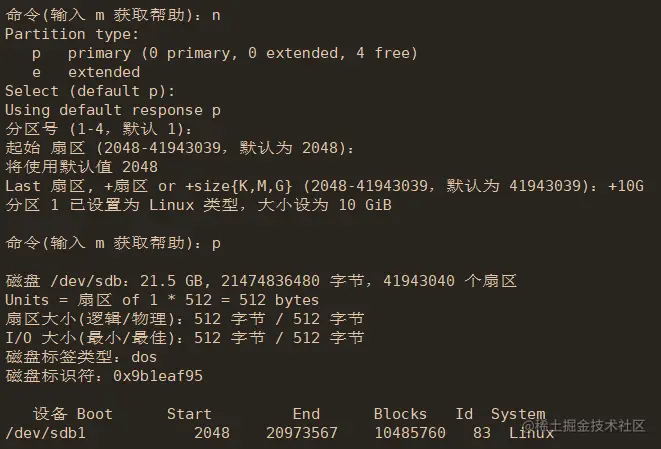Image resolution: width=661 pixels, height=449 pixels.
Task: Click the /dev/sdb1 device entry
Action: click(45, 433)
